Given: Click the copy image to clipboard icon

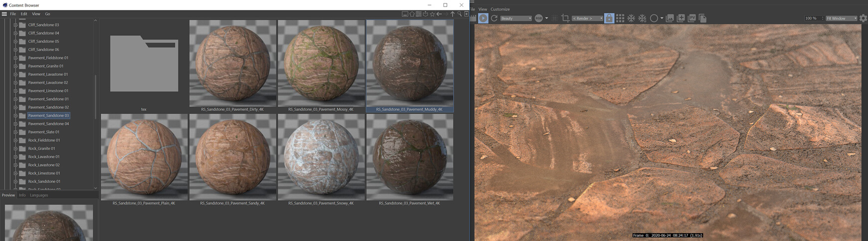Looking at the screenshot, I should click(703, 18).
